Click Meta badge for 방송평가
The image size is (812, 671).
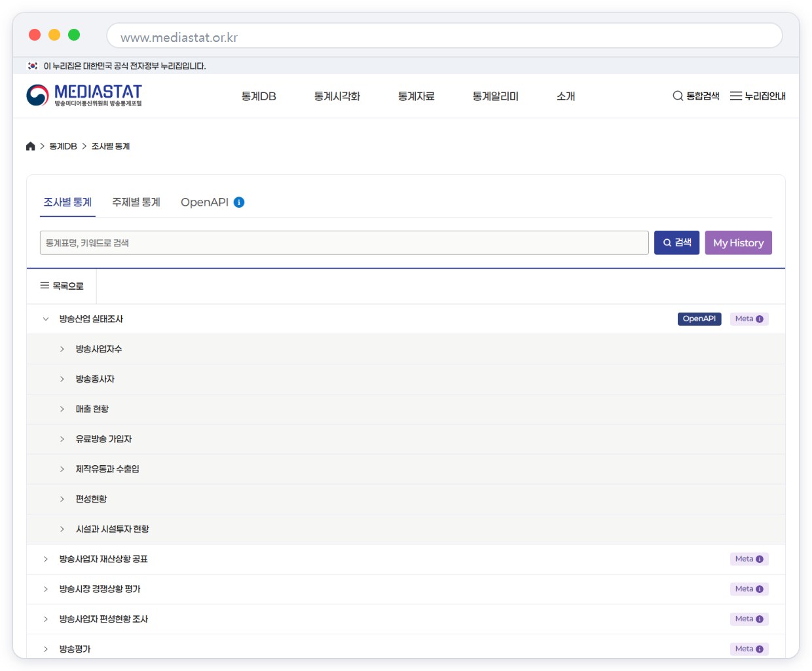pos(749,649)
